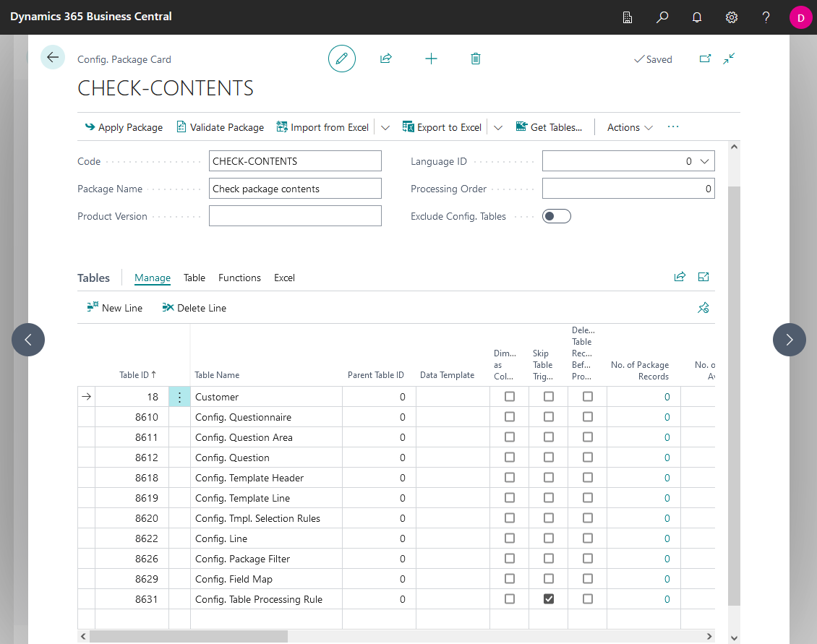Open the Actions menu
This screenshot has height=644, width=817.
[x=628, y=126]
